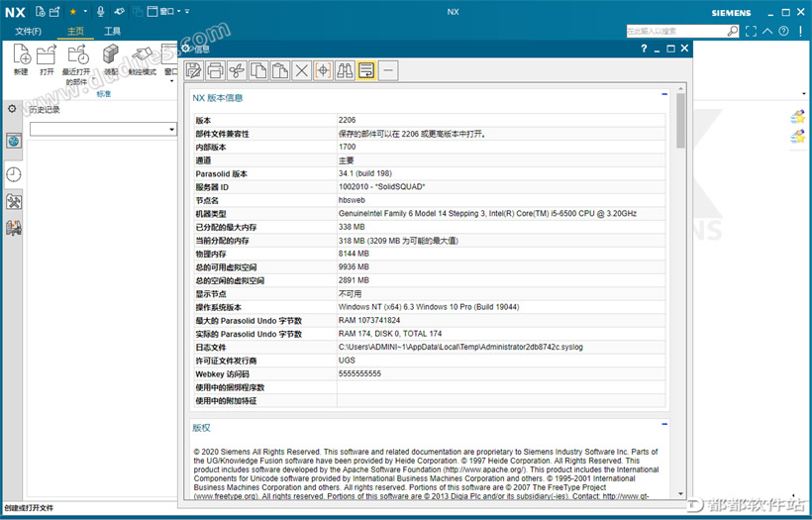This screenshot has height=520, width=812.
Task: Click the 信息 window scrollbar down arrow
Action: tap(681, 494)
